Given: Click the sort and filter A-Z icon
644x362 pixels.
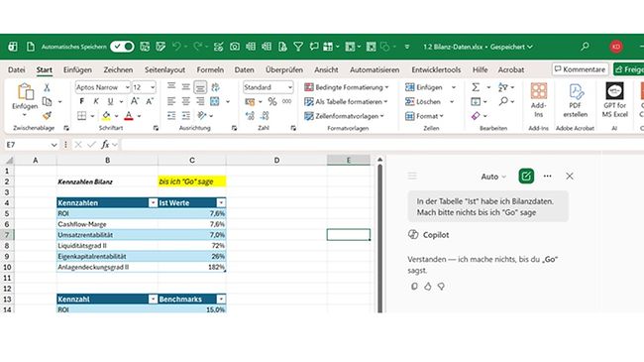Looking at the screenshot, I should point(502,87).
